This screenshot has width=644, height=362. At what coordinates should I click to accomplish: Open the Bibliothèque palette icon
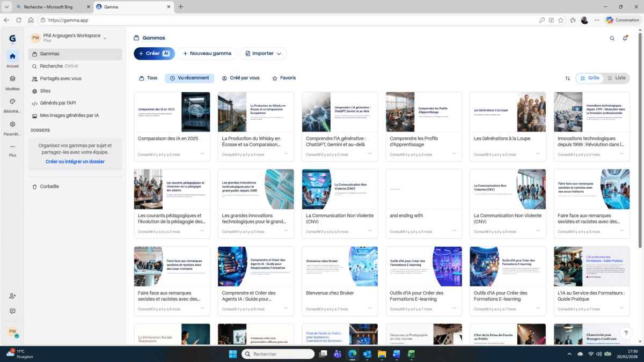coord(12,101)
